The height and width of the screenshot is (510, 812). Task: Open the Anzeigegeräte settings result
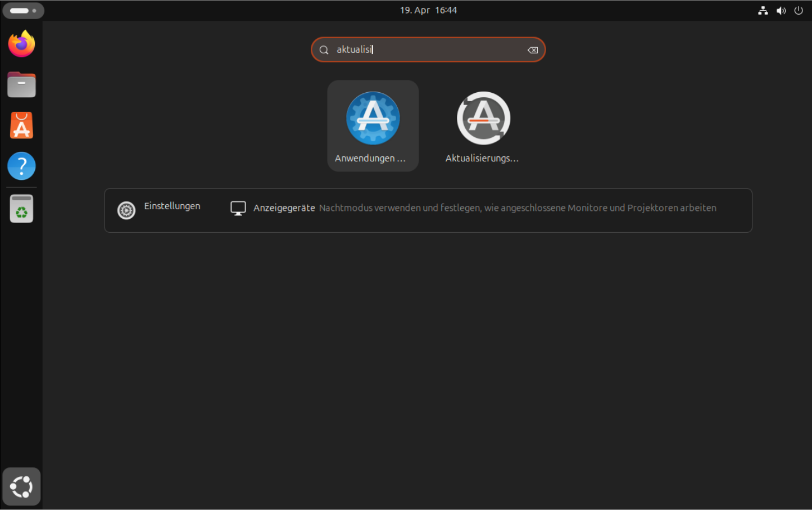(x=284, y=208)
